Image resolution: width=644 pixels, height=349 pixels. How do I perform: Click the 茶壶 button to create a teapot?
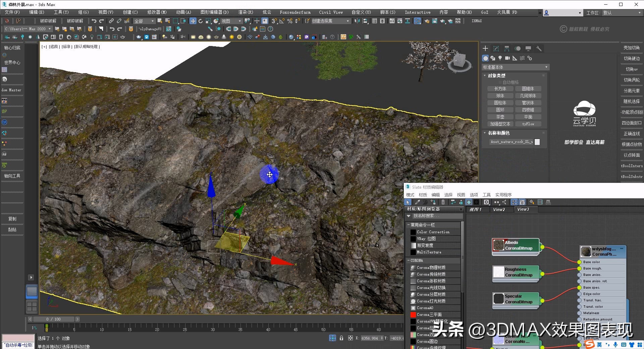500,117
